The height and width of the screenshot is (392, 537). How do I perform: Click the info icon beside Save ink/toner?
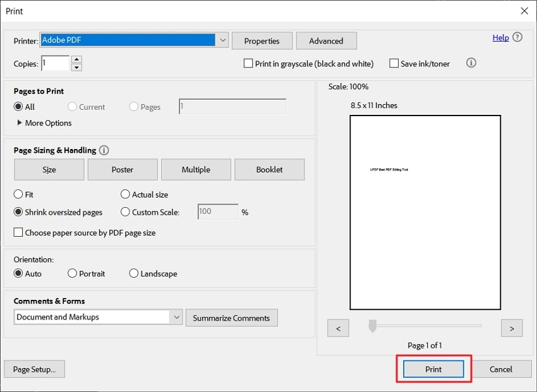click(x=471, y=63)
